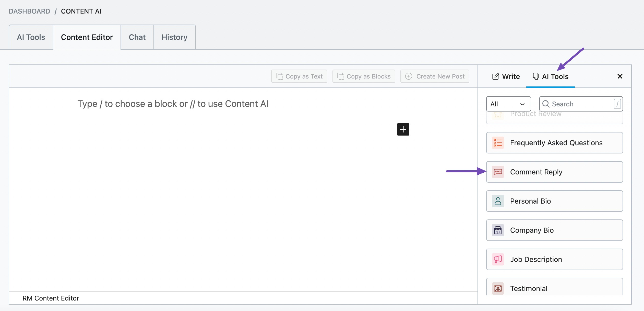This screenshot has height=311, width=644.
Task: Click the plus block inserter icon
Action: point(403,129)
